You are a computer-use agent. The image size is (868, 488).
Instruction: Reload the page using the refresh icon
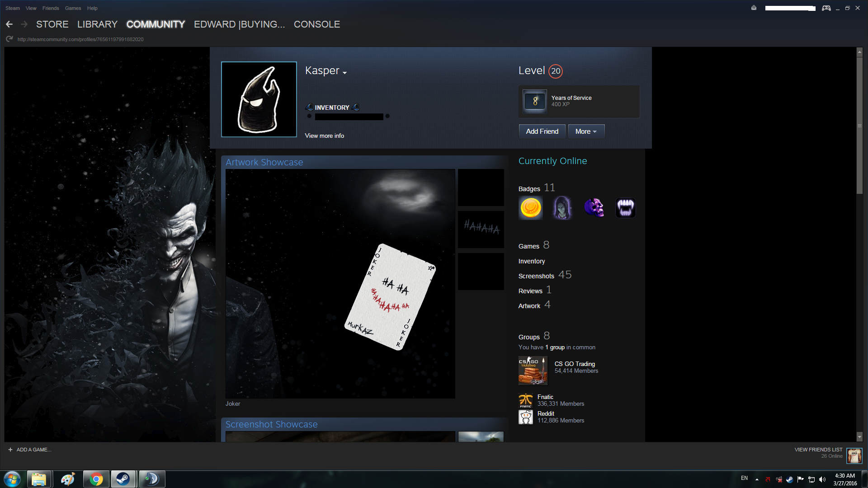(x=9, y=39)
